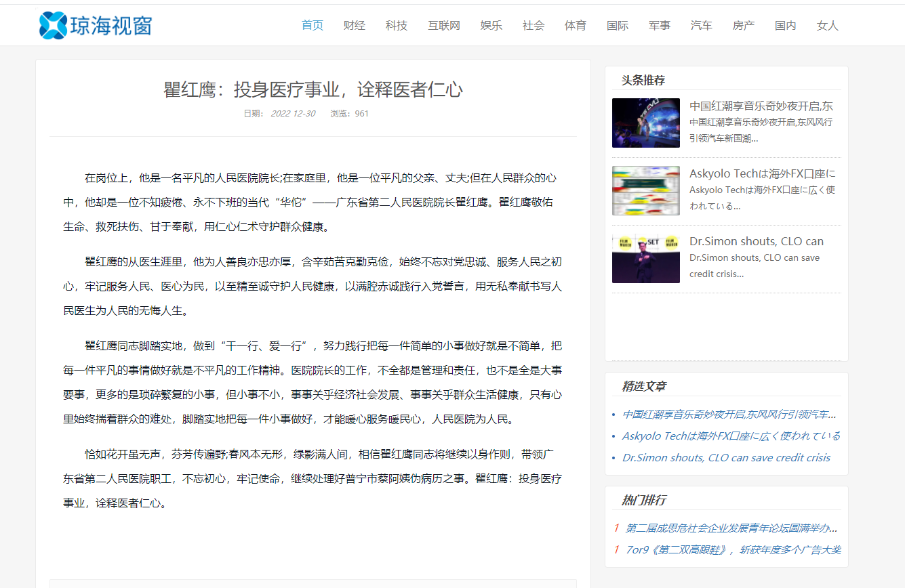Click the 琼海视窗 site logo
The width and height of the screenshot is (905, 588).
coord(96,26)
